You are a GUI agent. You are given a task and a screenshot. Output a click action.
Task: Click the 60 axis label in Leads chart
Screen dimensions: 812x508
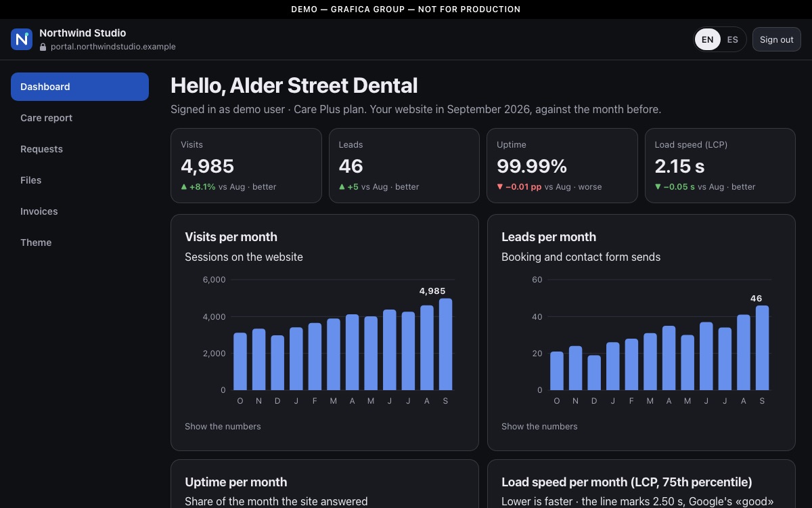coord(537,280)
